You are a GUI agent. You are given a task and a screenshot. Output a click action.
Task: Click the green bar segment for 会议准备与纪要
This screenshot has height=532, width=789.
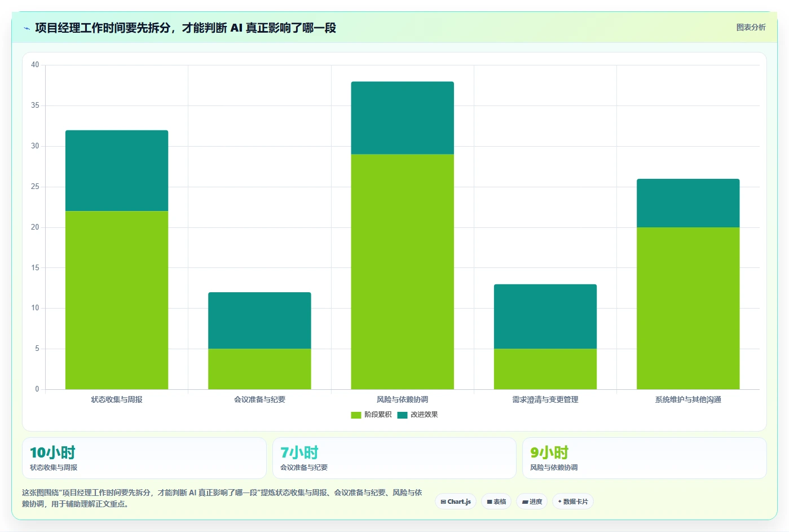(x=259, y=369)
